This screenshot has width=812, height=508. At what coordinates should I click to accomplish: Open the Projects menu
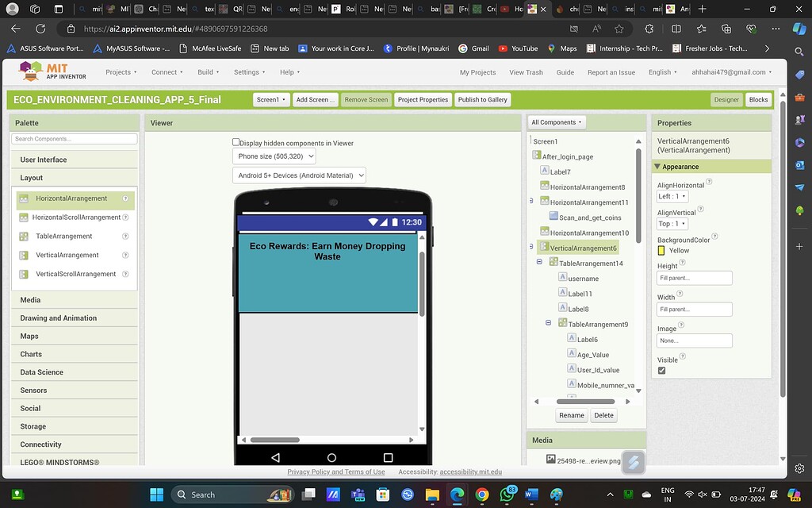point(119,71)
